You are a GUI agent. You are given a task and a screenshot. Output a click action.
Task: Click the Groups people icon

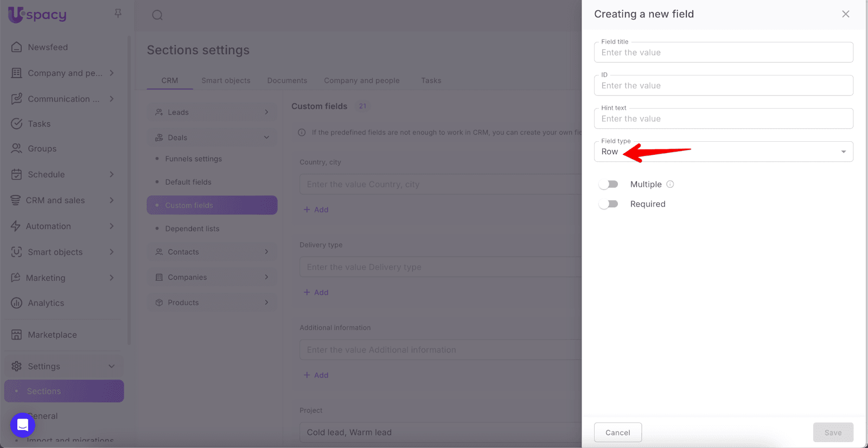click(x=17, y=148)
